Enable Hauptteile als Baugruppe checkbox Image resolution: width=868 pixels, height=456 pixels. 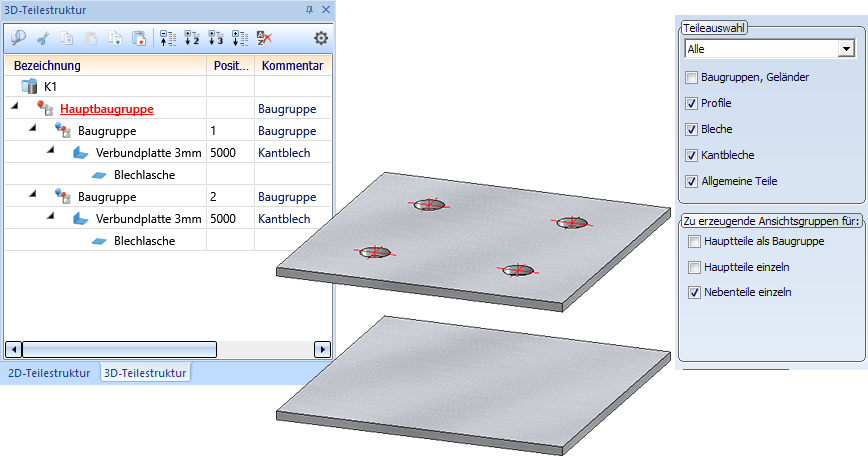(694, 242)
